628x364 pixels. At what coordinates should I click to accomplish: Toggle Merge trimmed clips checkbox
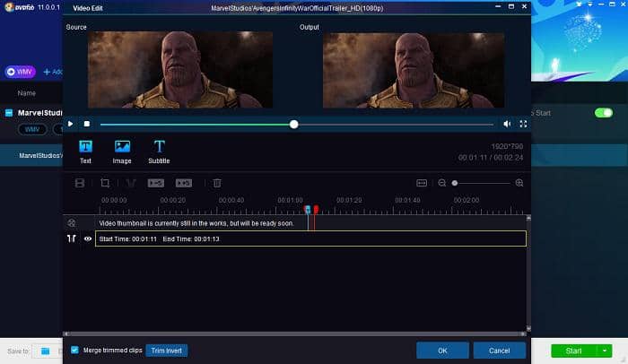[x=74, y=350]
